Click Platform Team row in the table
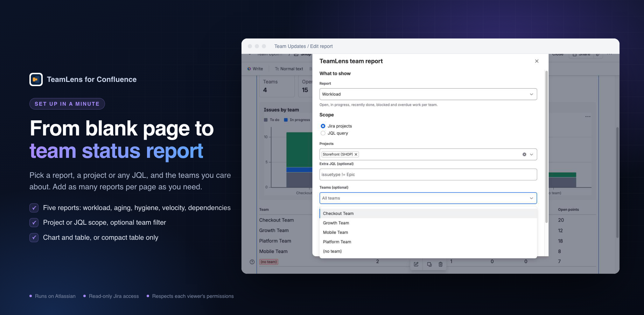This screenshot has width=644, height=315. [x=275, y=241]
